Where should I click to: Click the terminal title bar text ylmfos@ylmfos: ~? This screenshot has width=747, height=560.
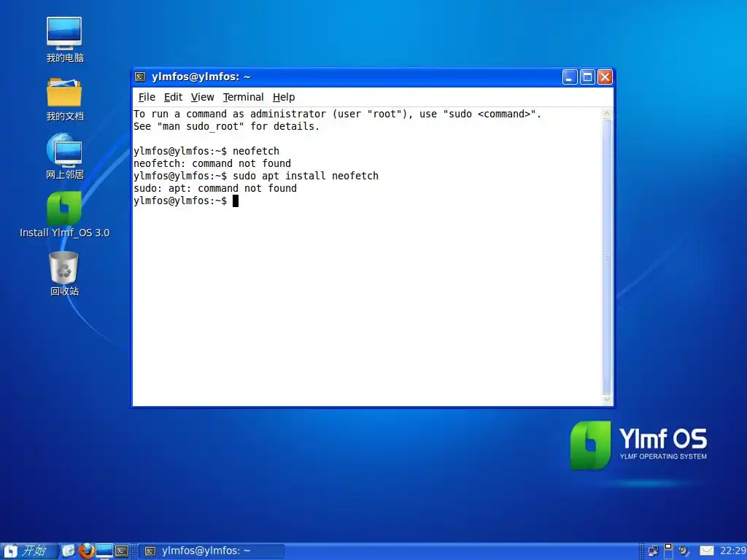click(201, 77)
